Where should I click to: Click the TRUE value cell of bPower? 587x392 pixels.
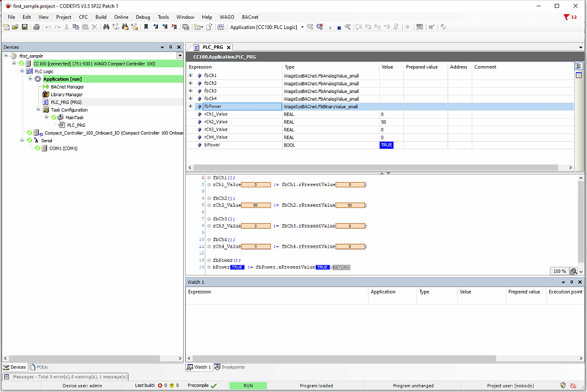click(x=386, y=145)
